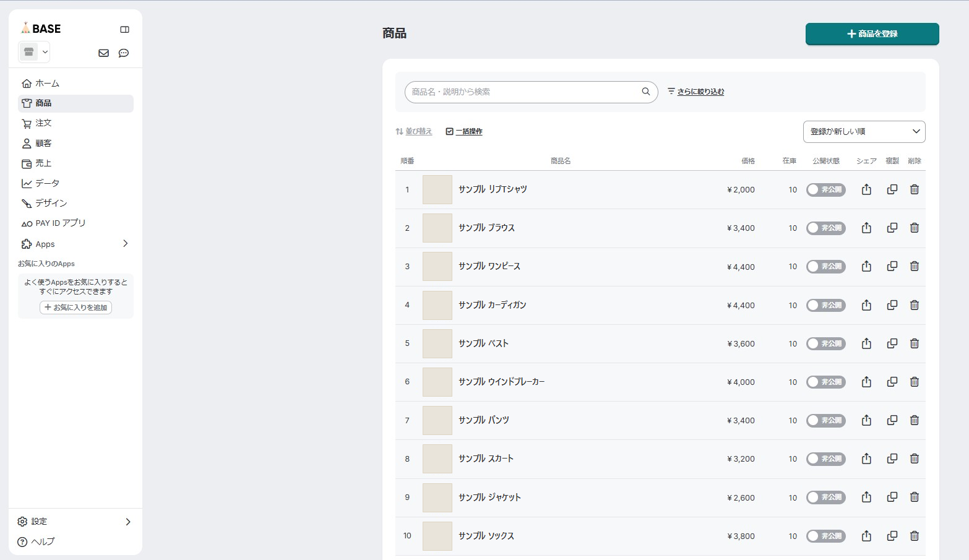Viewport: 969px width, 560px height.
Task: Open the chat bubble messages icon
Action: point(124,53)
